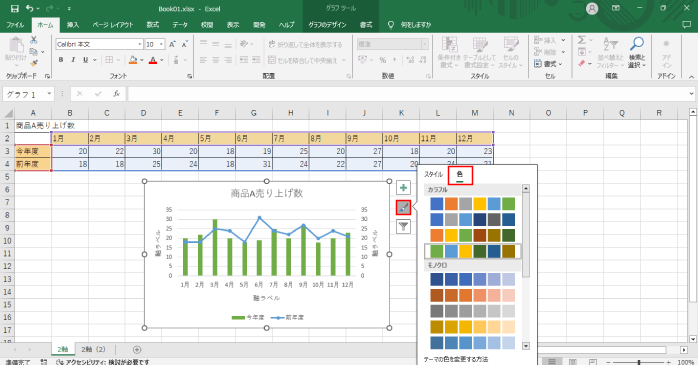Open the Name Box dropdown arrow
The height and width of the screenshot is (365, 698).
[x=49, y=94]
